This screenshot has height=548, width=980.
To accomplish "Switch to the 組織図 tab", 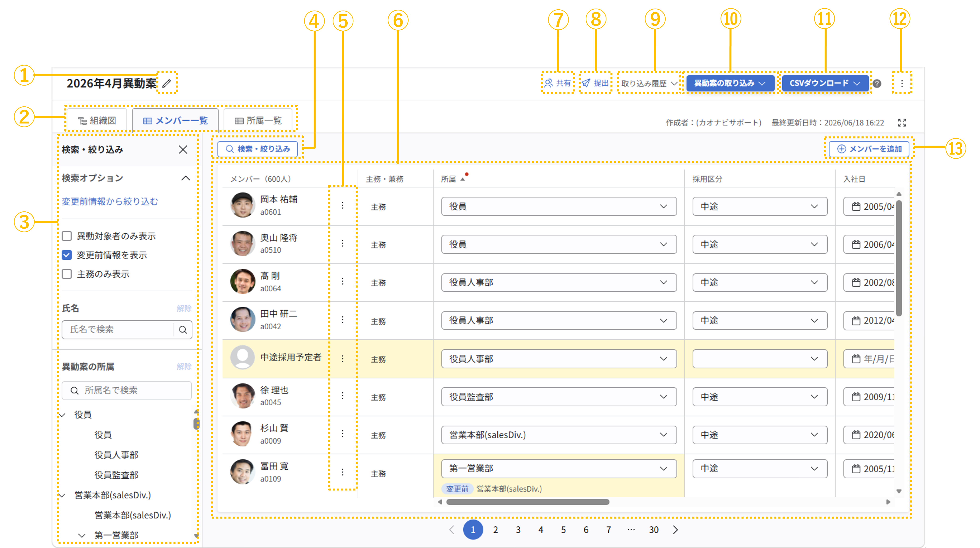I will pyautogui.click(x=97, y=121).
